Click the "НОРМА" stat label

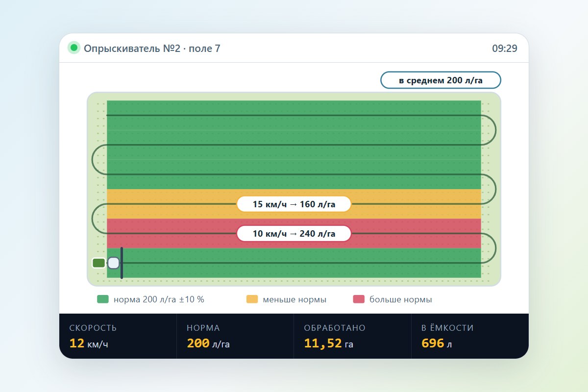pos(203,328)
